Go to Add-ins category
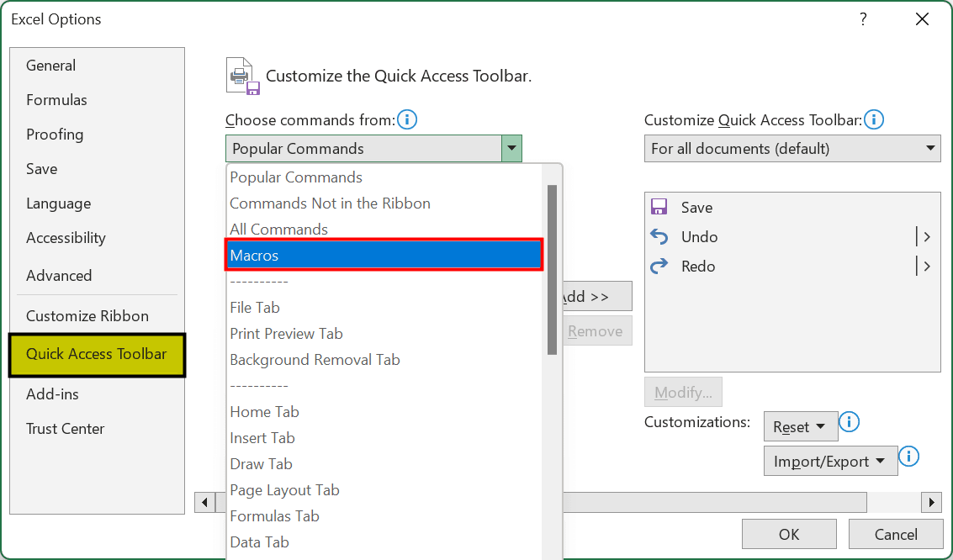 (98, 395)
